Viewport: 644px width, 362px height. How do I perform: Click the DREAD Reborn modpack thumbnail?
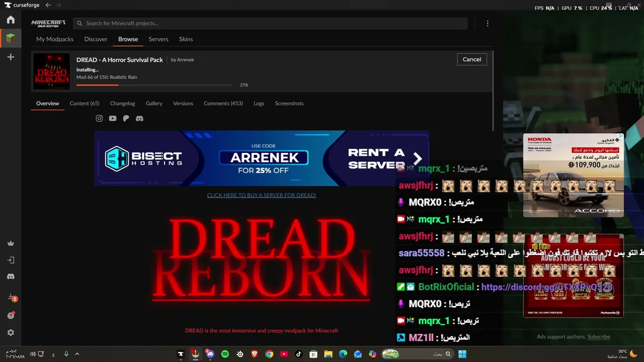pos(51,71)
